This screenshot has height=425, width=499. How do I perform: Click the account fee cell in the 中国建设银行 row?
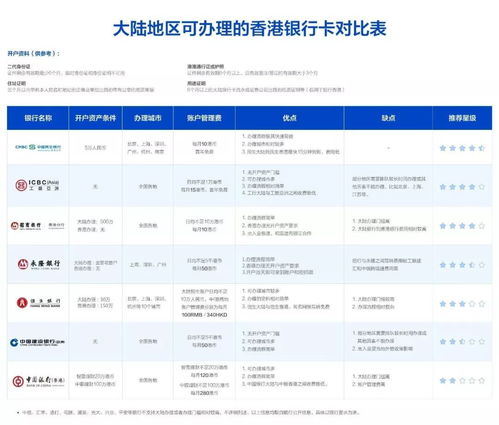[x=204, y=341]
